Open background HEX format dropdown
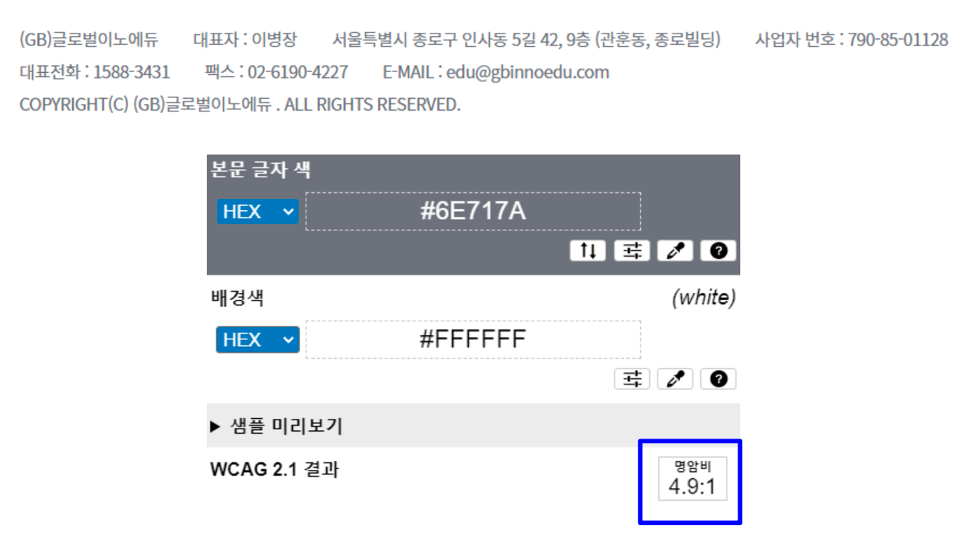980x558 pixels. [x=258, y=340]
